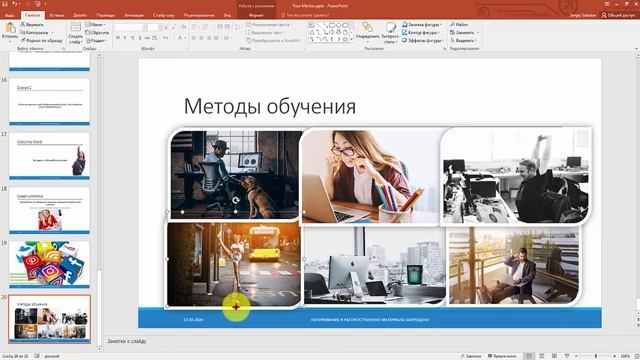Open Эффекты фигуры shape effects

(422, 40)
